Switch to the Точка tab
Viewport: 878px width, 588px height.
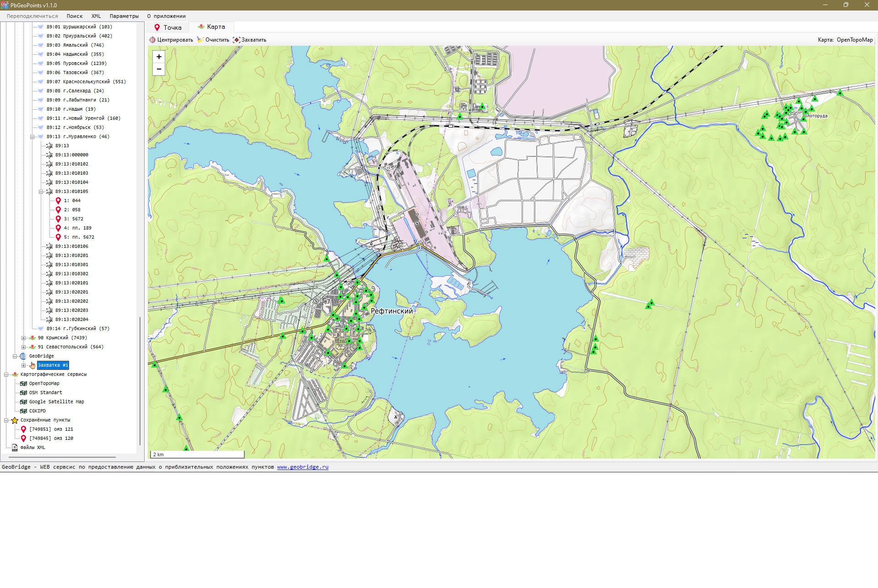168,27
